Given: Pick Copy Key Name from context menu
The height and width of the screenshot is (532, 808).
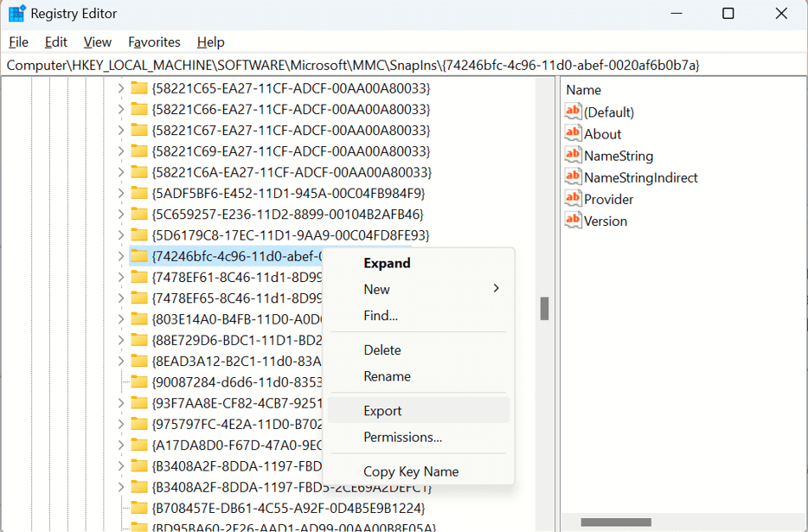Looking at the screenshot, I should [x=411, y=471].
